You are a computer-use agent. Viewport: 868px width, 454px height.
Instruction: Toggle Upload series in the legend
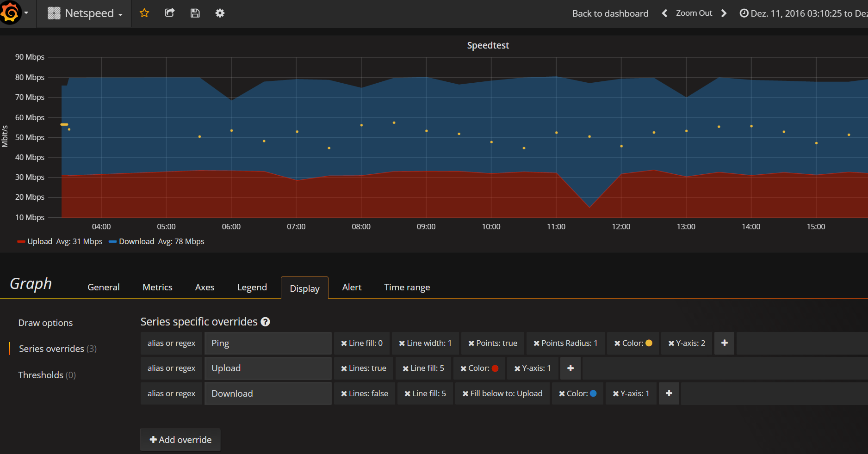39,241
